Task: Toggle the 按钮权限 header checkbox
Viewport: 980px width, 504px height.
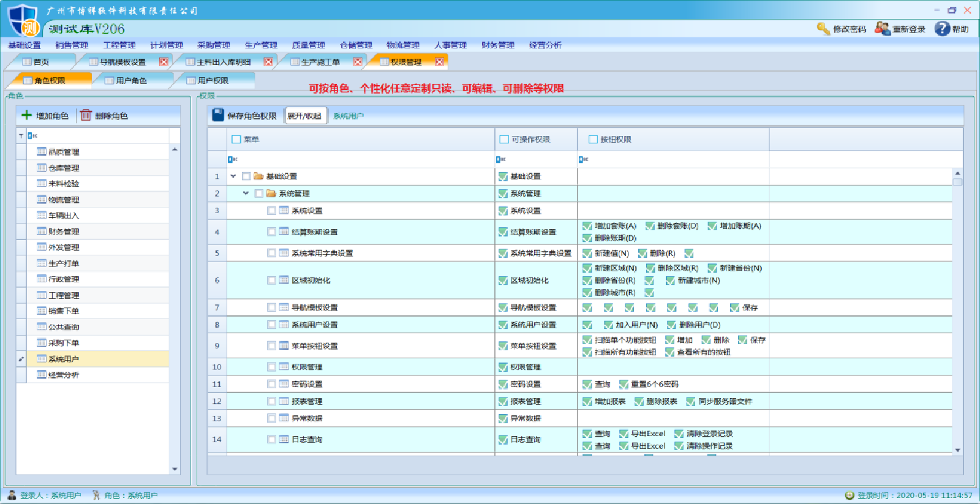Action: click(593, 139)
